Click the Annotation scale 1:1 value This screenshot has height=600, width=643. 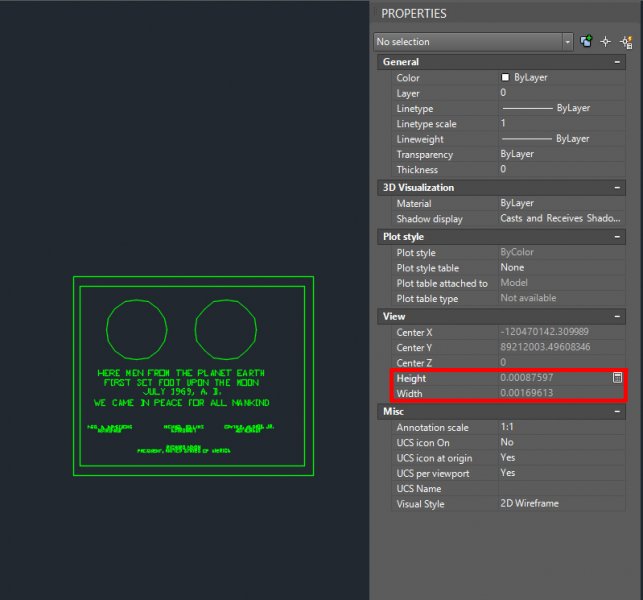[x=562, y=427]
